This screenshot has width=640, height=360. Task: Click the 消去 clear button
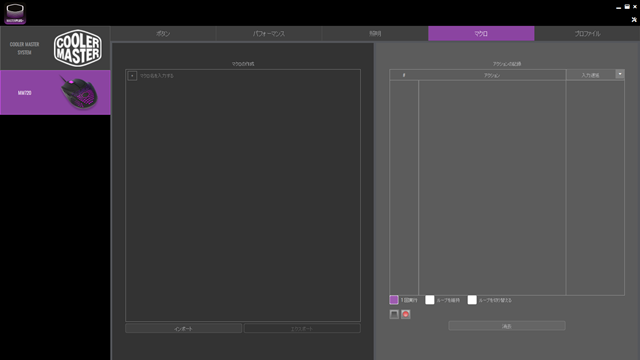click(507, 326)
